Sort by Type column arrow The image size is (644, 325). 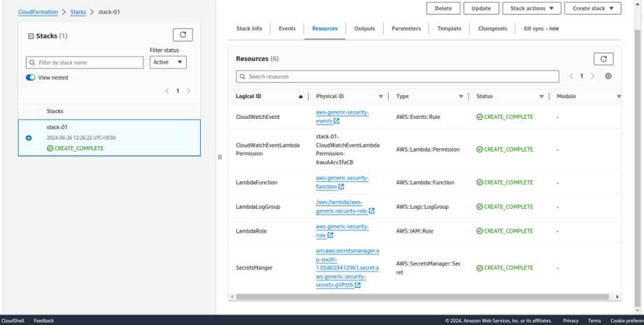pyautogui.click(x=461, y=96)
